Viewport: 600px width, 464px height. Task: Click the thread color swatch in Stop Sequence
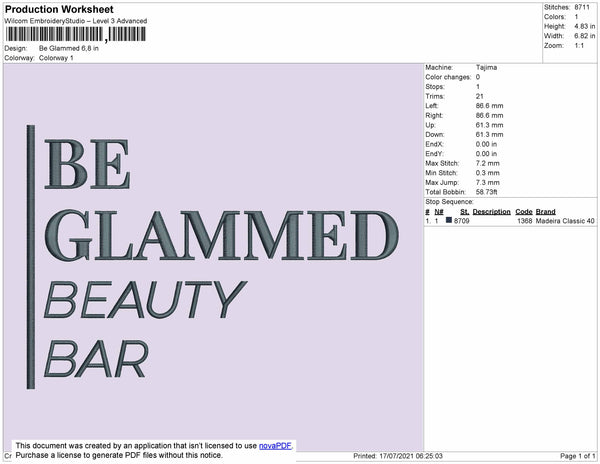449,220
